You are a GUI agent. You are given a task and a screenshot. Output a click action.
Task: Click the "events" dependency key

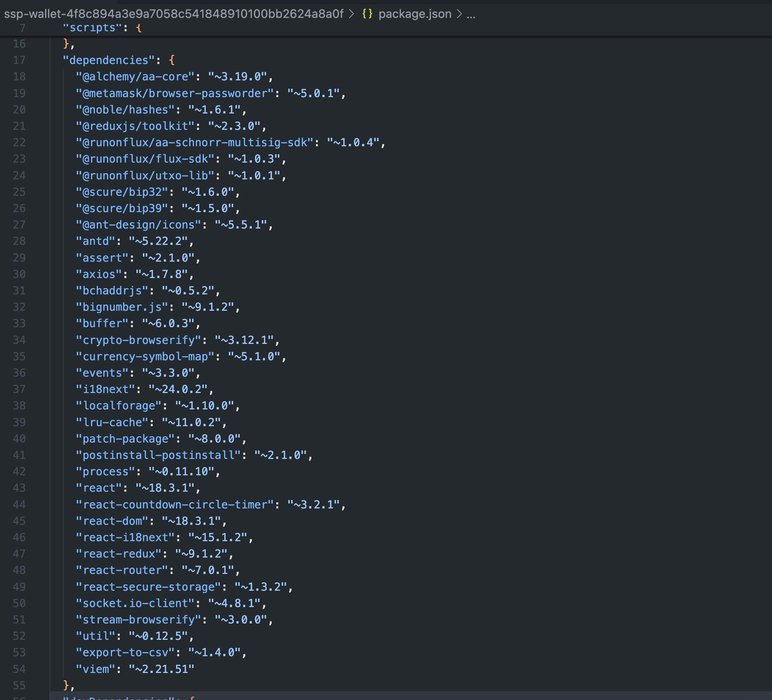coord(103,373)
